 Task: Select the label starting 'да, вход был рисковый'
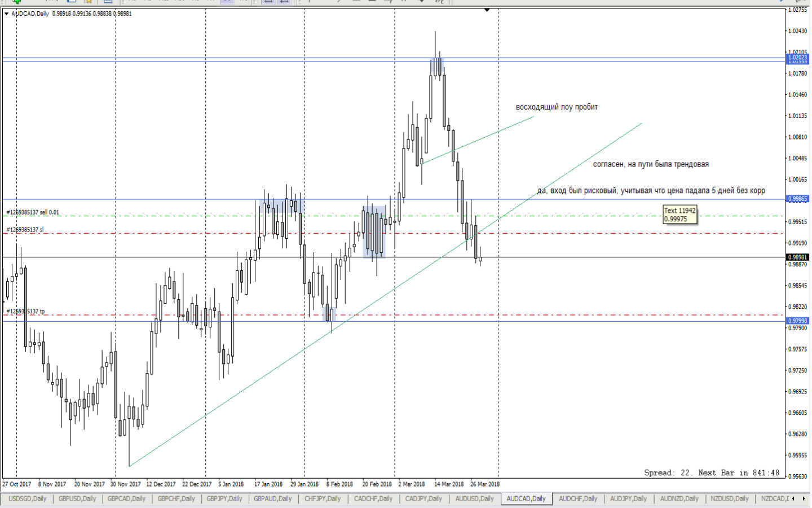pos(651,191)
